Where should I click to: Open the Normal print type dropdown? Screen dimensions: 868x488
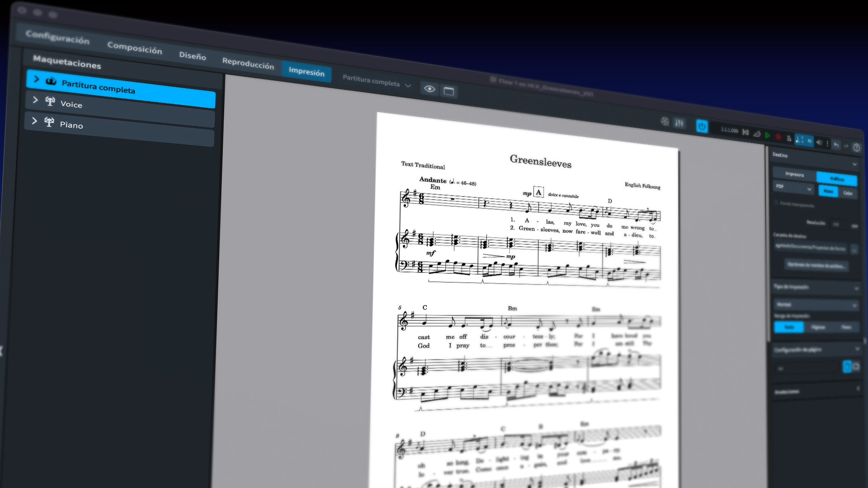click(816, 305)
